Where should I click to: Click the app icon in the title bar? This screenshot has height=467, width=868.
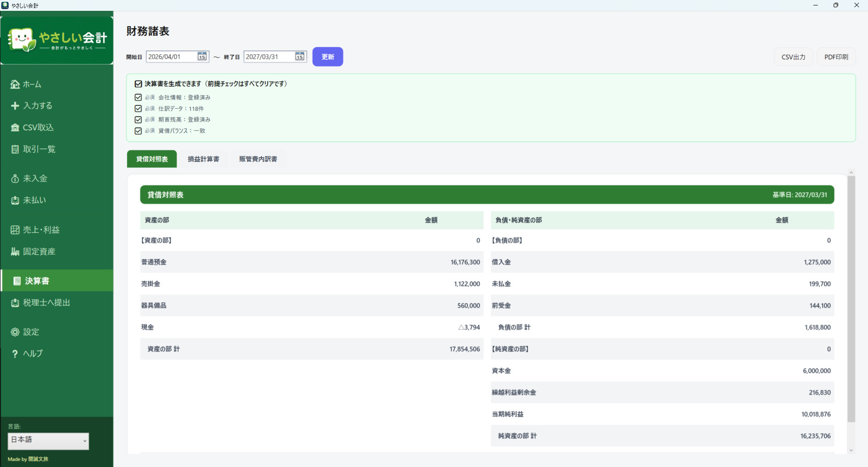pyautogui.click(x=5, y=5)
